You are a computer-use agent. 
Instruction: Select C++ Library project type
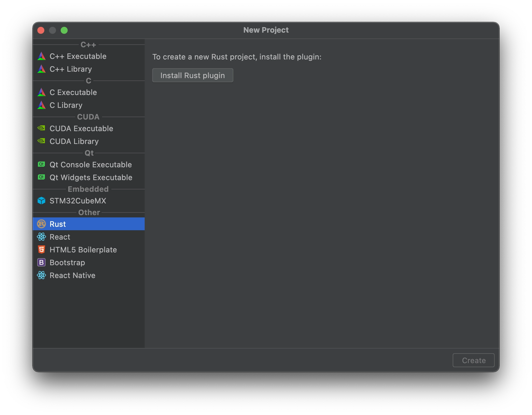point(89,69)
